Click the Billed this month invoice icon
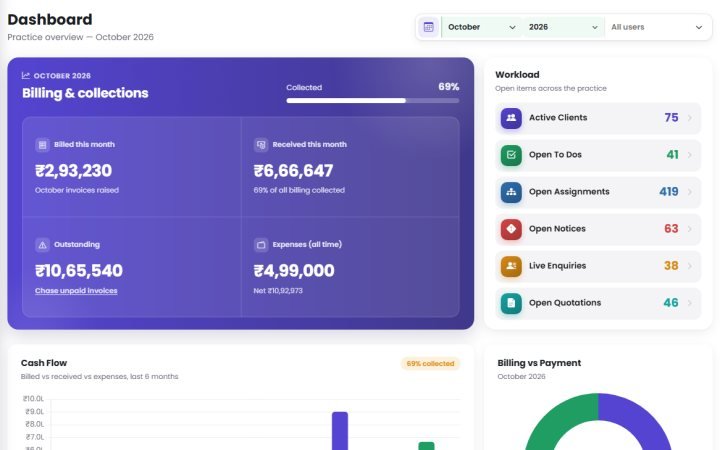 click(42, 145)
